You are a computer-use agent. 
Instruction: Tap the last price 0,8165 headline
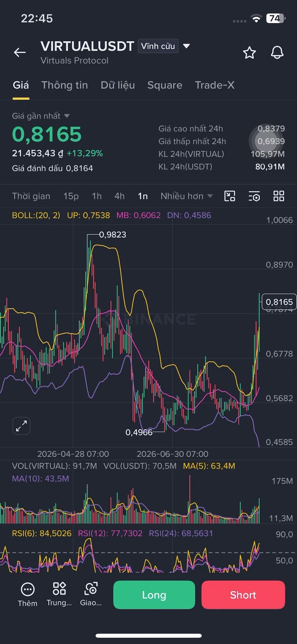tap(47, 134)
